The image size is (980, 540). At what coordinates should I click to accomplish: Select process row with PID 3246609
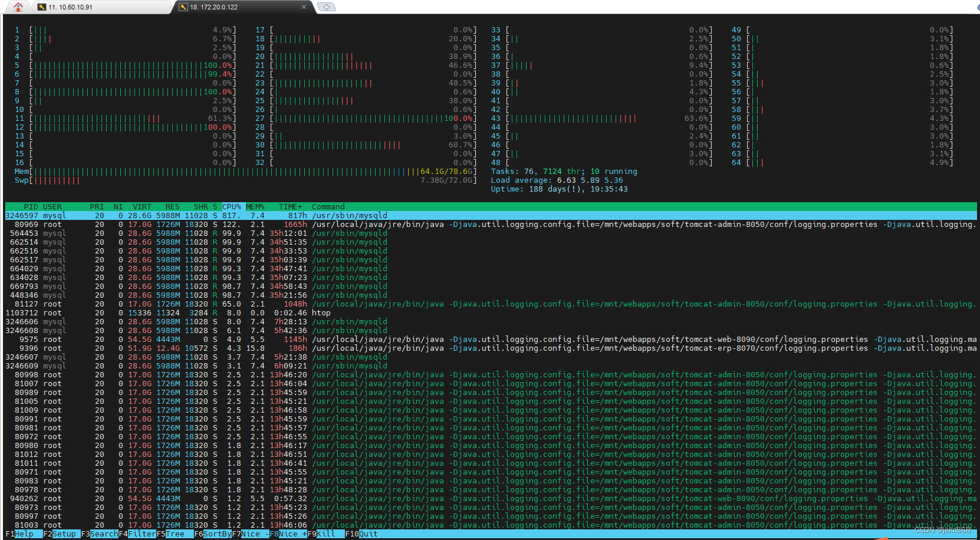(491, 366)
